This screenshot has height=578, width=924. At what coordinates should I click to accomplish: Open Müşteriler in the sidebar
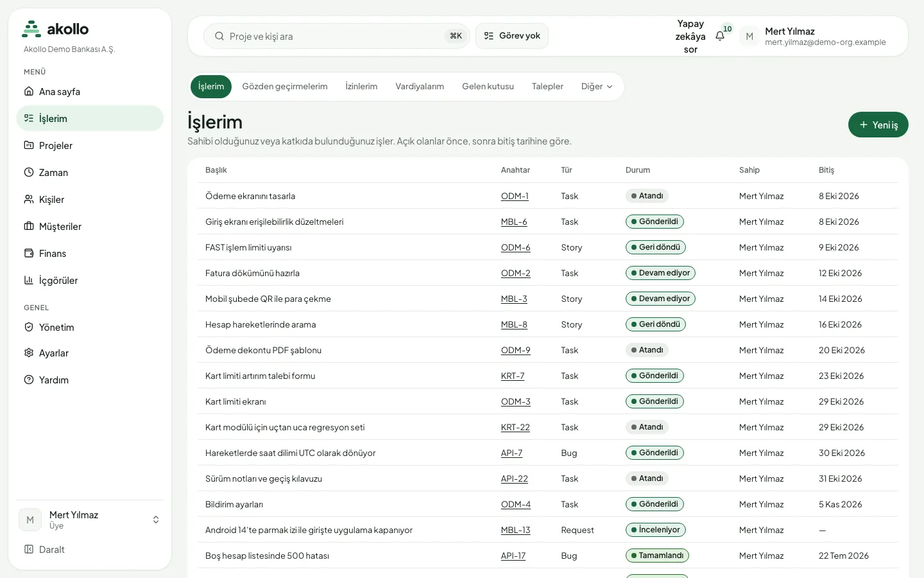[x=90, y=226]
